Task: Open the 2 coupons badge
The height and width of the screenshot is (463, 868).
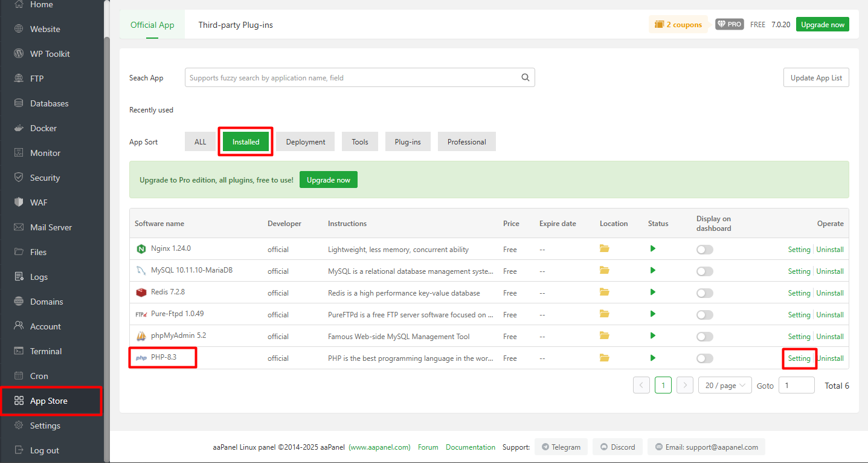Action: tap(678, 25)
